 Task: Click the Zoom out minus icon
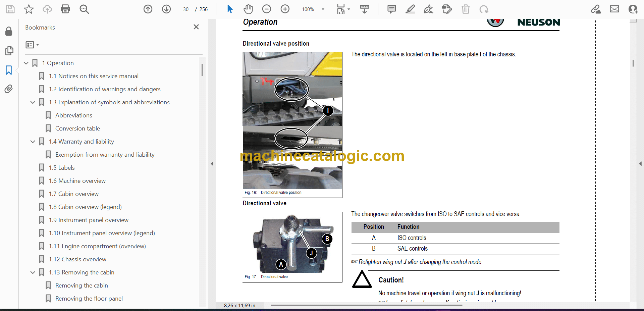click(267, 9)
